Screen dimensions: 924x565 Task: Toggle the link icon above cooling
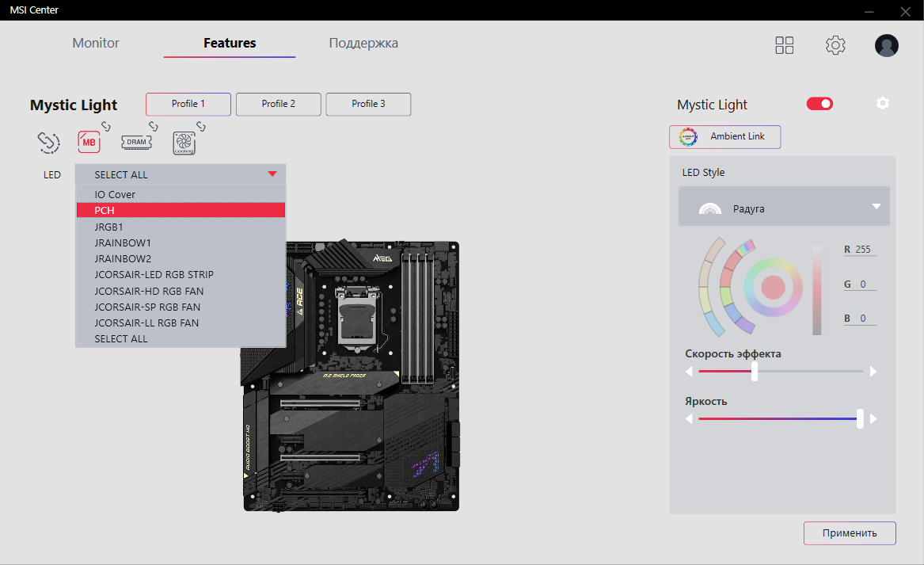[x=201, y=126]
